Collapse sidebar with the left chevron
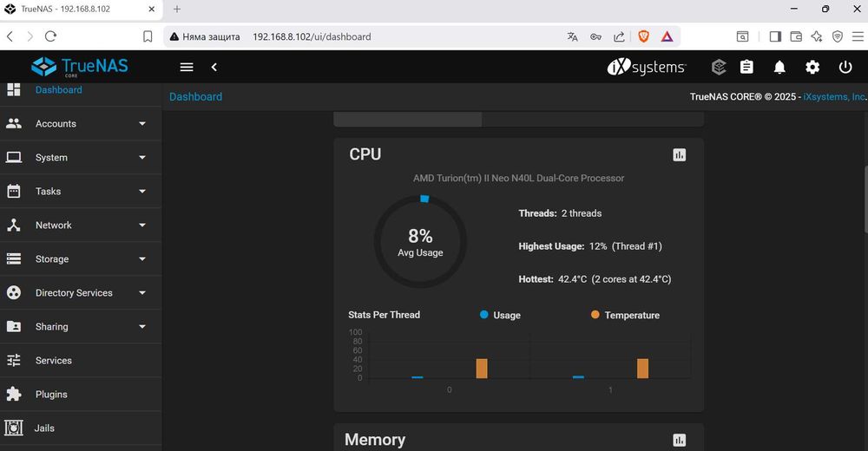Viewport: 868px width, 451px height. point(214,67)
